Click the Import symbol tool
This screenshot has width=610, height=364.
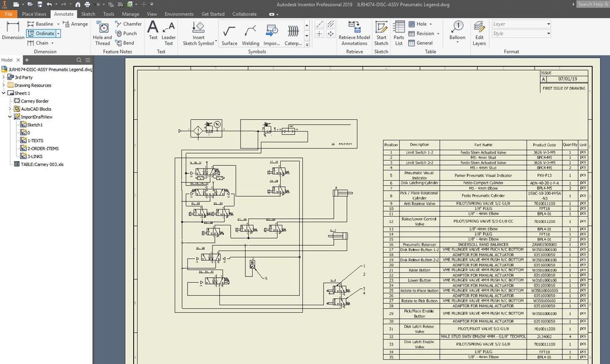272,35
